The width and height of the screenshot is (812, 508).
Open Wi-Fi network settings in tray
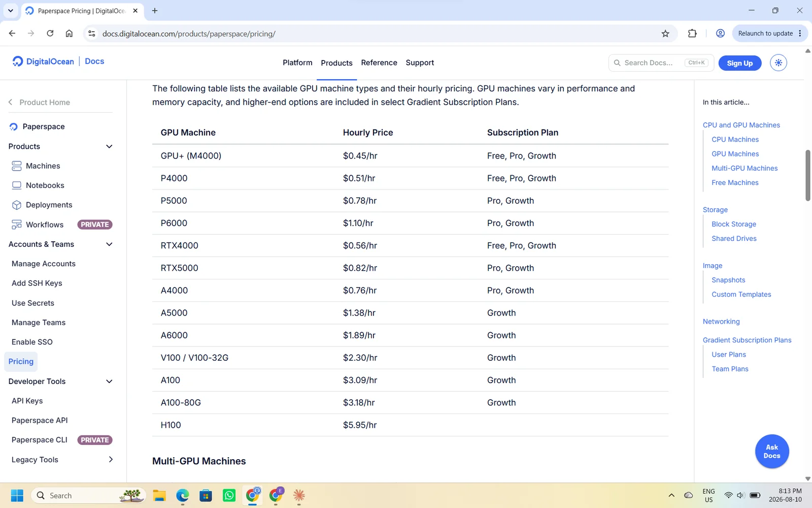tap(728, 495)
